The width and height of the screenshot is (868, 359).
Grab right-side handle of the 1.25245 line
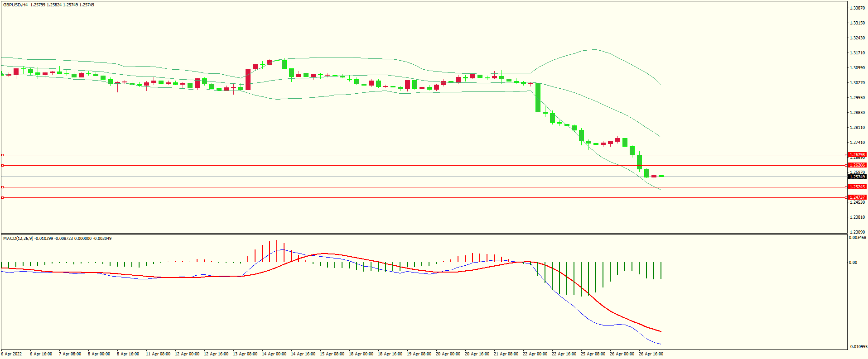[x=847, y=187]
